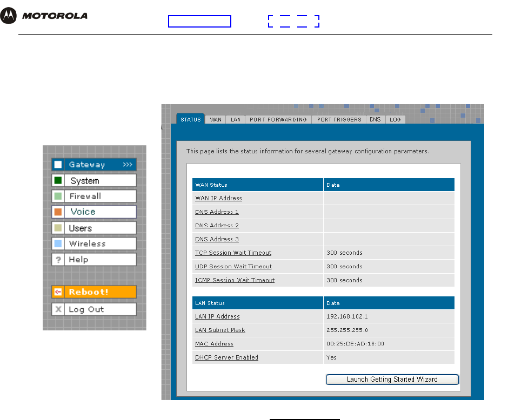
Task: Click the LAN IP Address link
Action: 217,316
